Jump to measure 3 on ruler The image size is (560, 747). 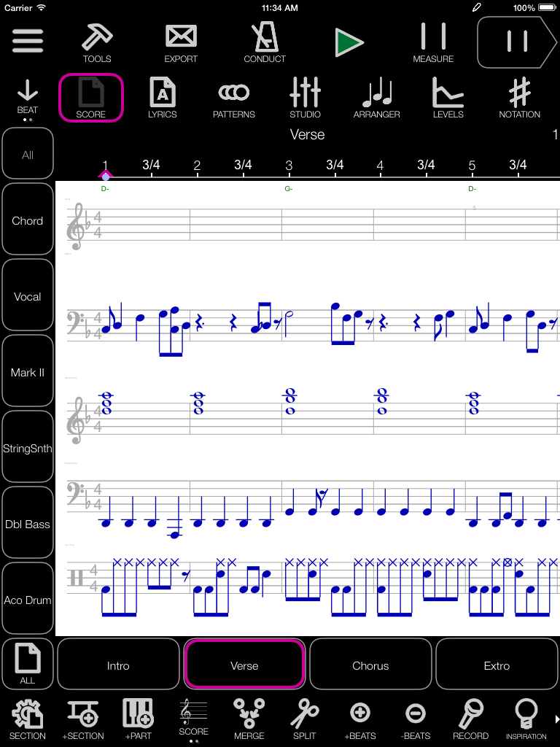289,166
